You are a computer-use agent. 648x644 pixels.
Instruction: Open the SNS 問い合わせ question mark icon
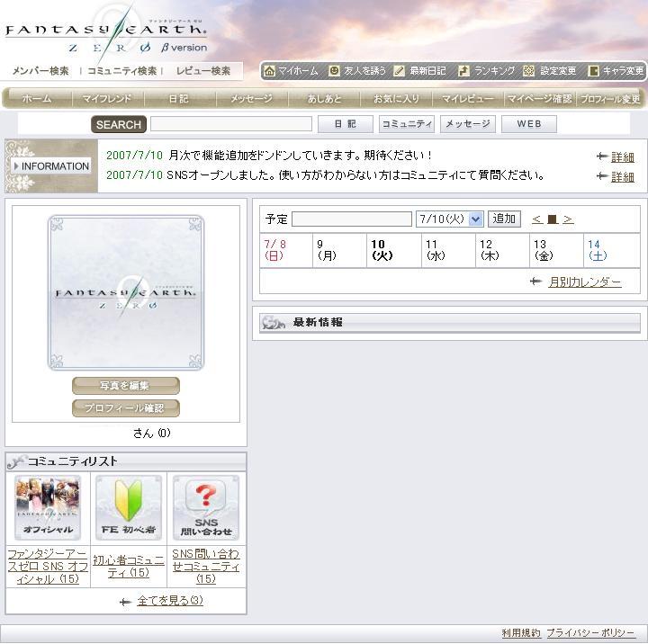[x=206, y=508]
